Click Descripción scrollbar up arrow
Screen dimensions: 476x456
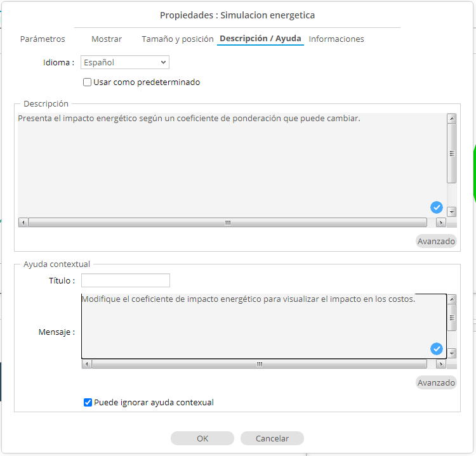[x=452, y=119]
